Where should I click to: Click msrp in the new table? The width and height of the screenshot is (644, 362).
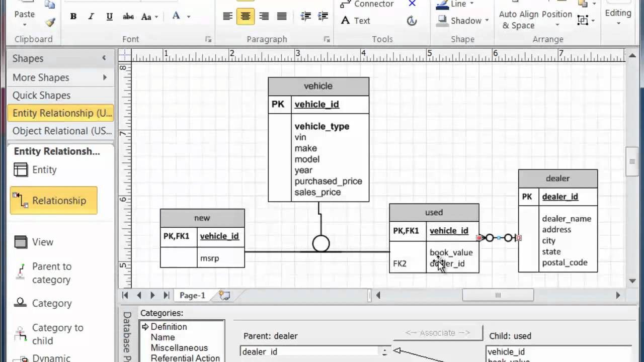pos(209,258)
